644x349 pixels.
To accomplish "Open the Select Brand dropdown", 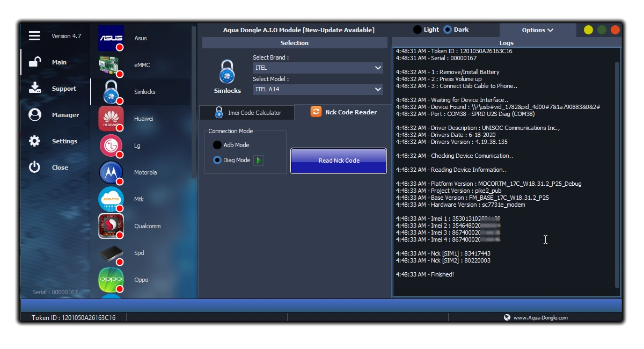I will [x=318, y=68].
